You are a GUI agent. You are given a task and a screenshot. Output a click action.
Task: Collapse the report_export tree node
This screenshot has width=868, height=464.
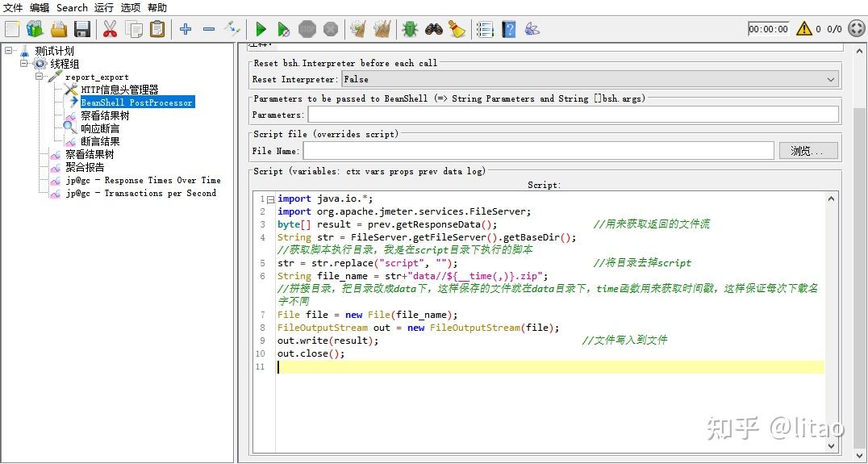pyautogui.click(x=40, y=77)
